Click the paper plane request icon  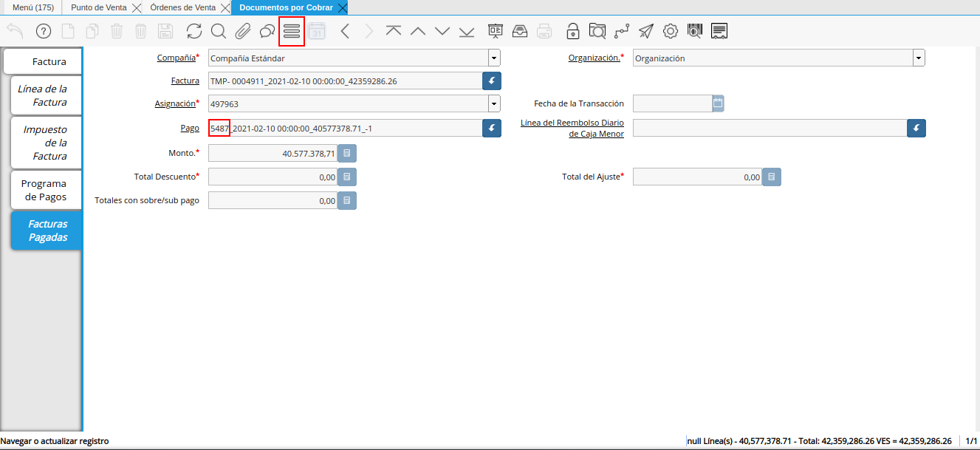click(646, 31)
